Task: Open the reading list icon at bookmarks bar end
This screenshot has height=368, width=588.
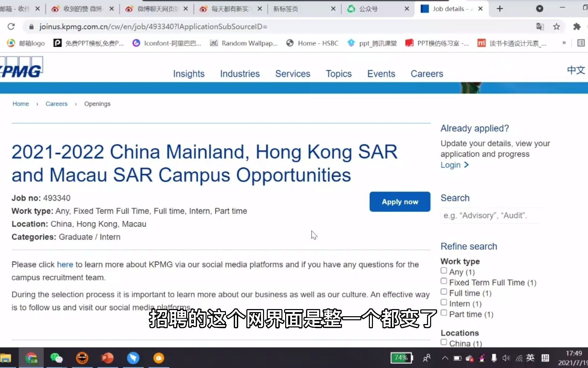Action: [x=581, y=43]
